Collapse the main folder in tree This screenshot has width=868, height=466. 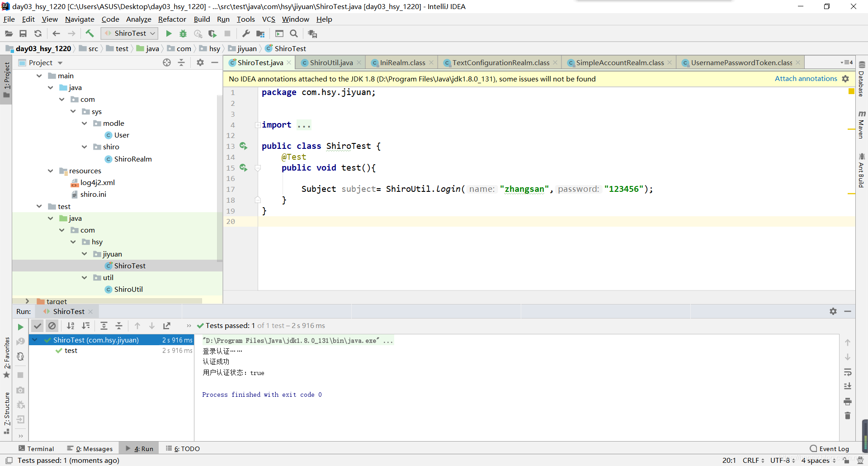click(x=39, y=76)
